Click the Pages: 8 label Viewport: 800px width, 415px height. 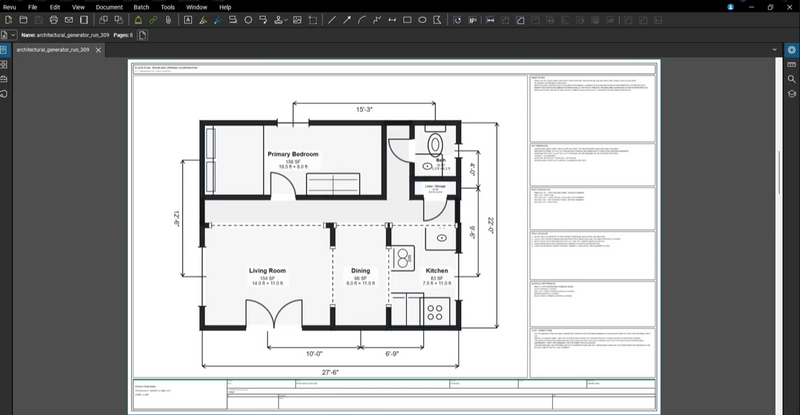tap(123, 35)
